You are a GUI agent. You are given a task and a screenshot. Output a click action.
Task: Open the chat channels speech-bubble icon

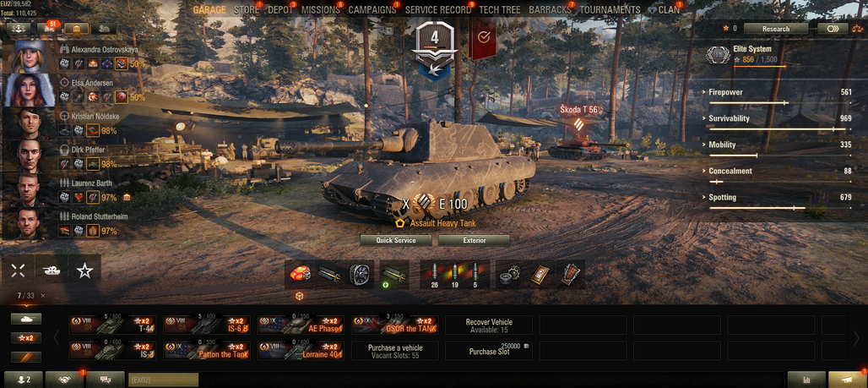106,380
